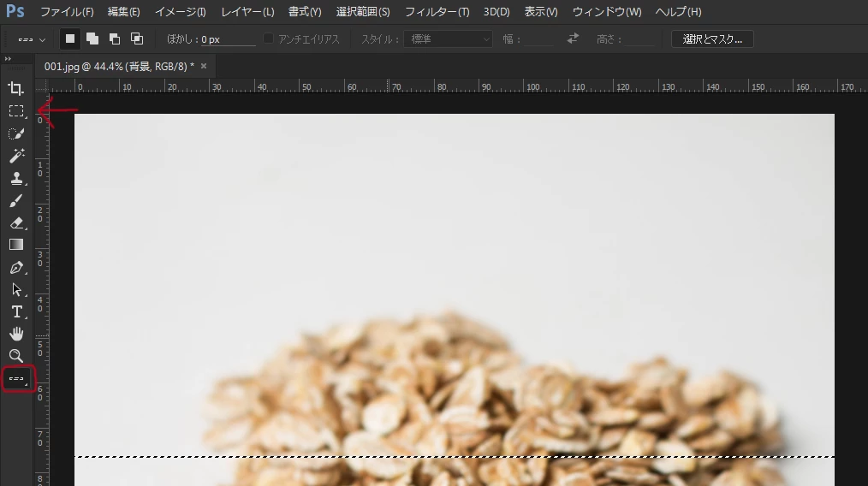Select the Hand tool
868x486 pixels.
(x=16, y=334)
